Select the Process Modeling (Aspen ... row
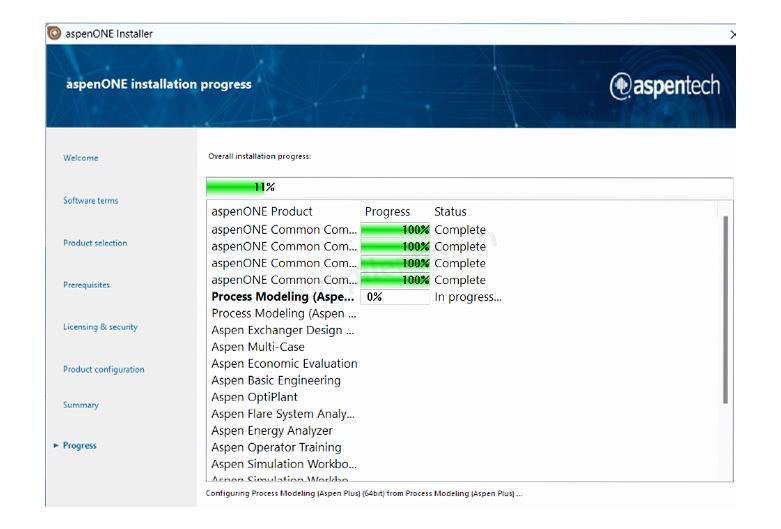 click(284, 313)
